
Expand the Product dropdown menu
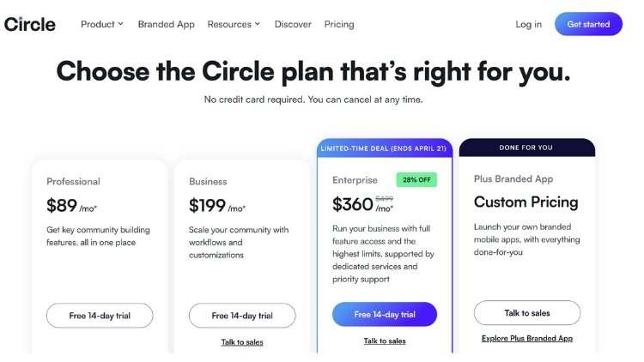(102, 24)
